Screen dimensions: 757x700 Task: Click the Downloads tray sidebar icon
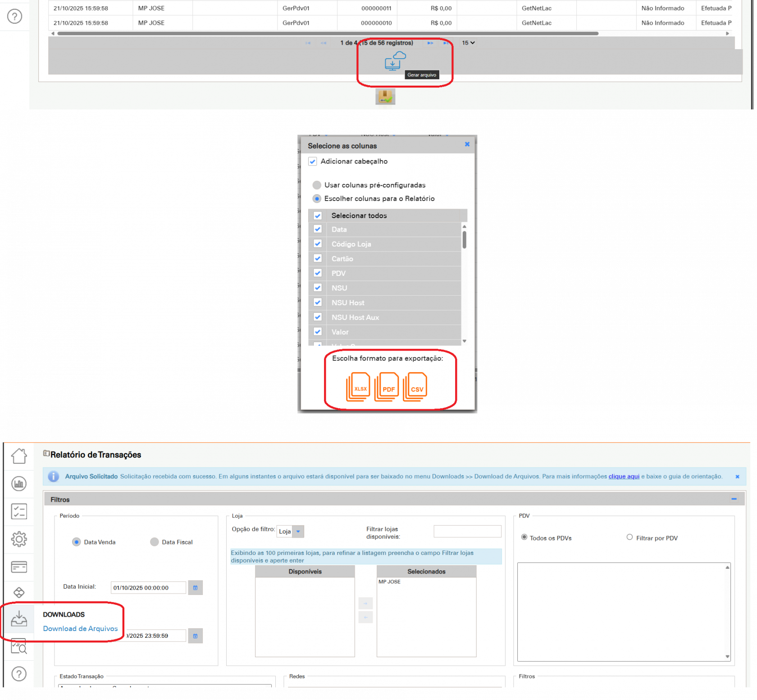click(19, 619)
